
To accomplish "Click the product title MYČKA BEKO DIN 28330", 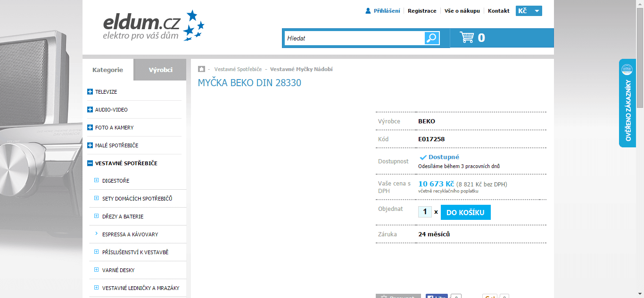I will tap(249, 83).
